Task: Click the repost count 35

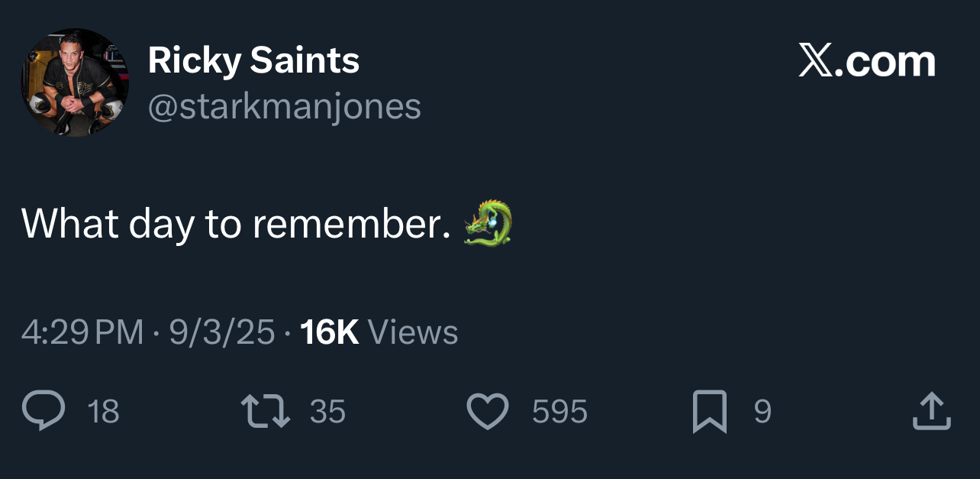Action: [328, 413]
